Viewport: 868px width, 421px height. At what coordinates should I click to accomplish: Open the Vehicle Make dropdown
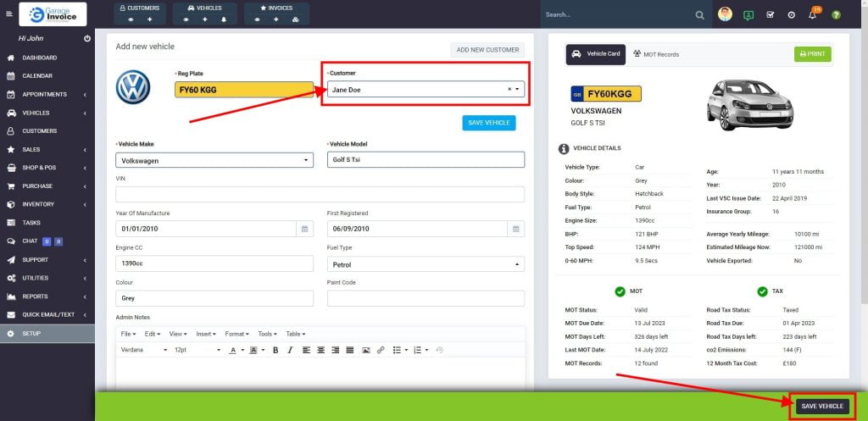click(x=214, y=160)
